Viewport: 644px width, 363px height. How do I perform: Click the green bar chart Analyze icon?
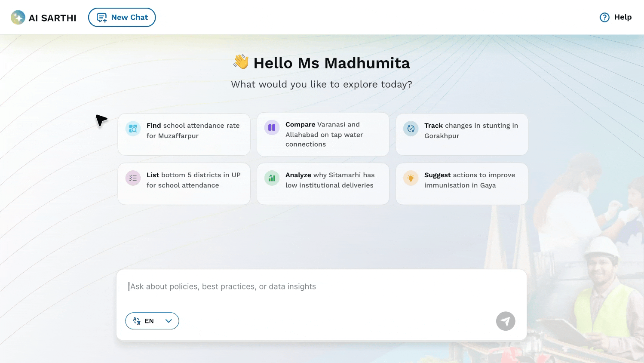272,178
